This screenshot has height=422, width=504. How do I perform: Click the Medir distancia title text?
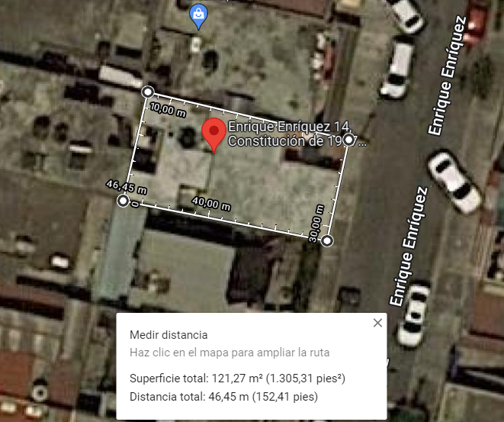point(169,335)
